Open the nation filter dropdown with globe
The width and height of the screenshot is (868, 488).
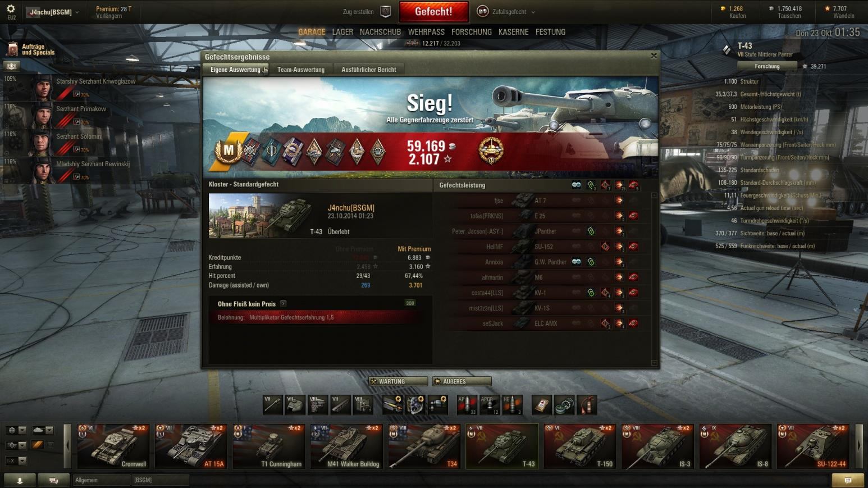(x=16, y=430)
